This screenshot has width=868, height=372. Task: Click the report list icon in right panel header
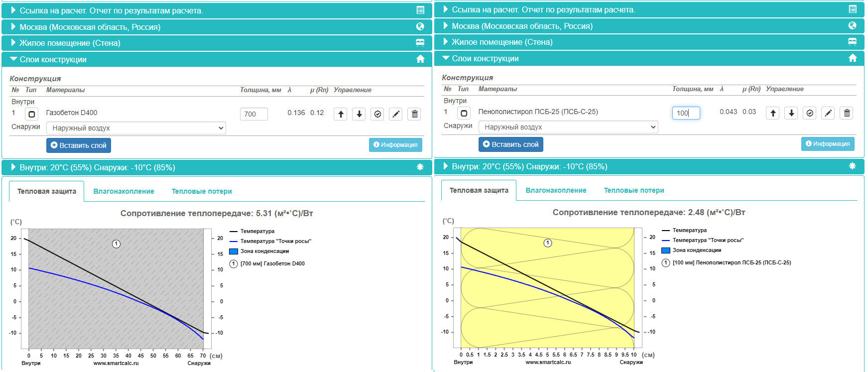coord(853,9)
